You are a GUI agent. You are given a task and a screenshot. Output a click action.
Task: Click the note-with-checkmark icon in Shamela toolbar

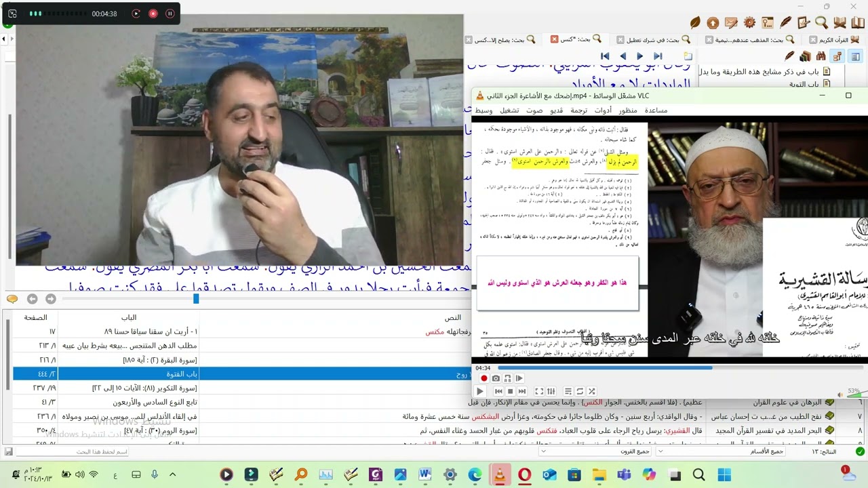coord(804,23)
